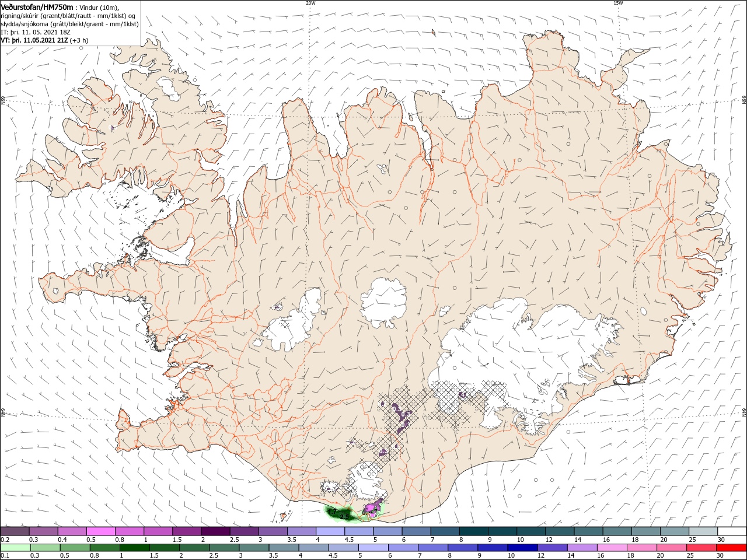This screenshot has width=747, height=560.
Task: Click the '0.2' label under the upper legend
Action: click(x=5, y=540)
